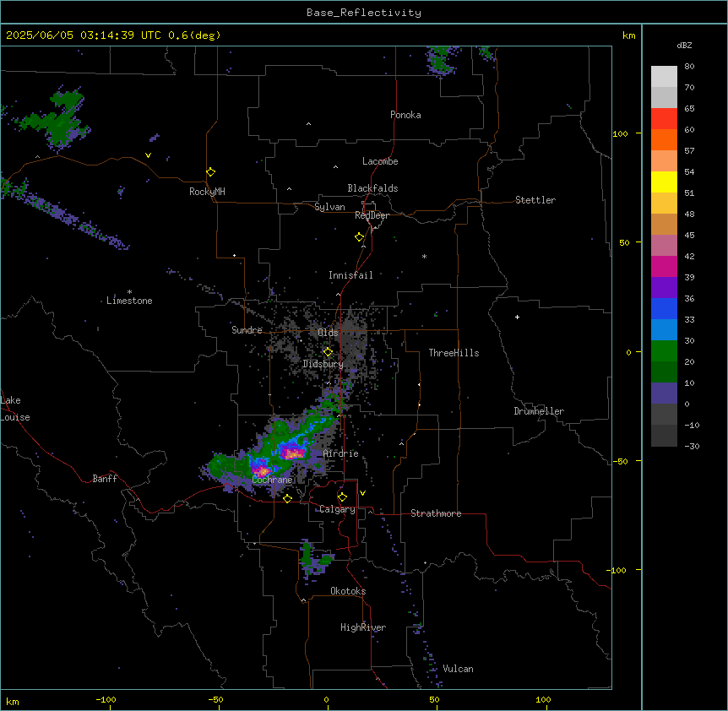Click the Ponoka city label

405,115
